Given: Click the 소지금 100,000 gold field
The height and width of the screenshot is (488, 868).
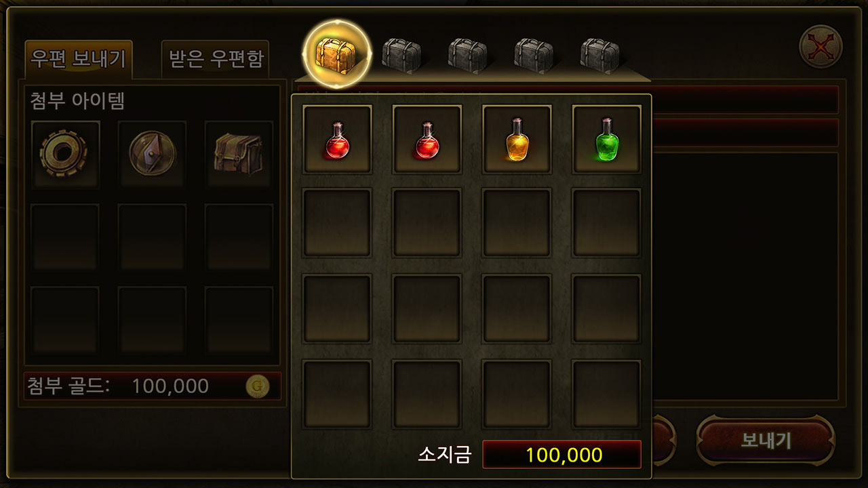Looking at the screenshot, I should pos(561,454).
